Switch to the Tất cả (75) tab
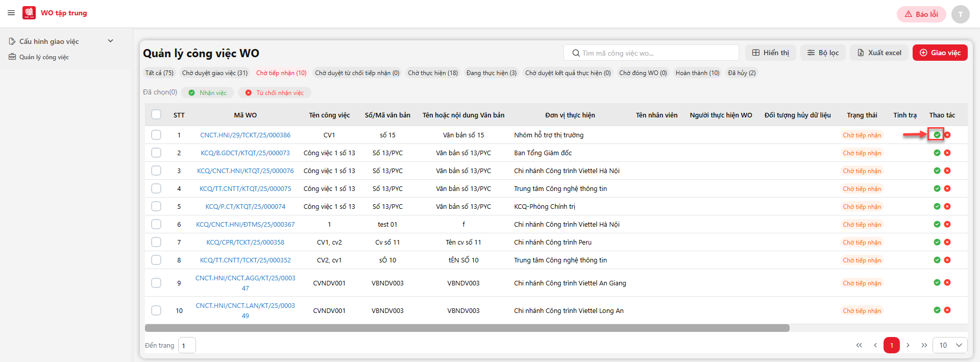The width and height of the screenshot is (980, 362). coord(159,73)
